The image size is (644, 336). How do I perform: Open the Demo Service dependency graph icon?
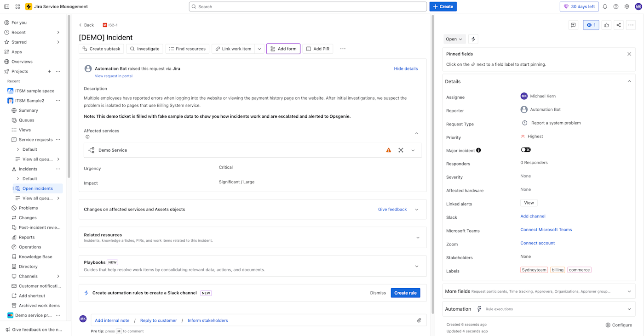pos(401,150)
